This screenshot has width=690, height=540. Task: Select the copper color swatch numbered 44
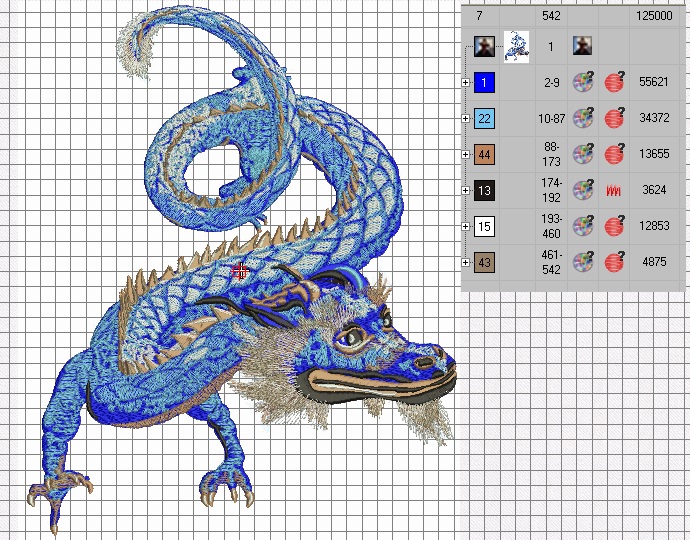click(x=484, y=154)
